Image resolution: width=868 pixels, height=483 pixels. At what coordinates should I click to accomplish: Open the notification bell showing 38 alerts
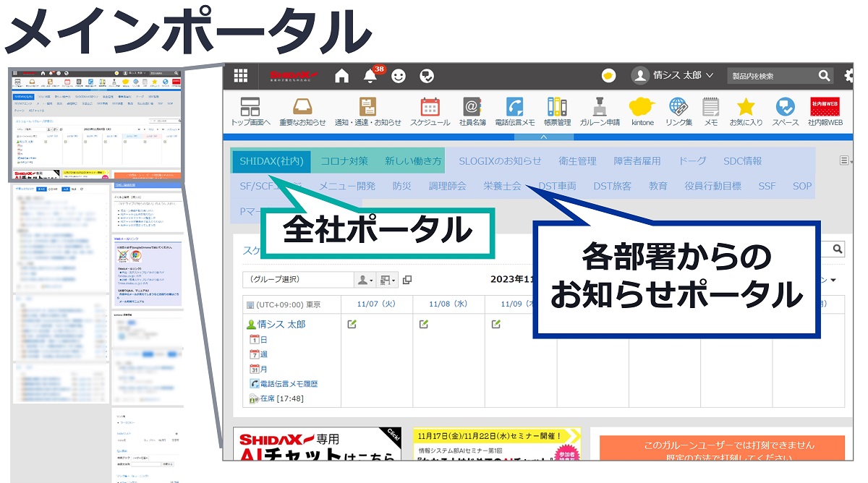(370, 75)
